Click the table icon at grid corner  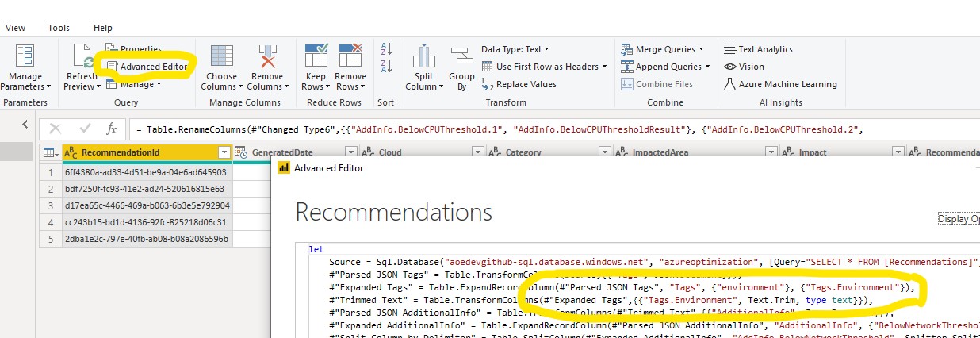(49, 152)
